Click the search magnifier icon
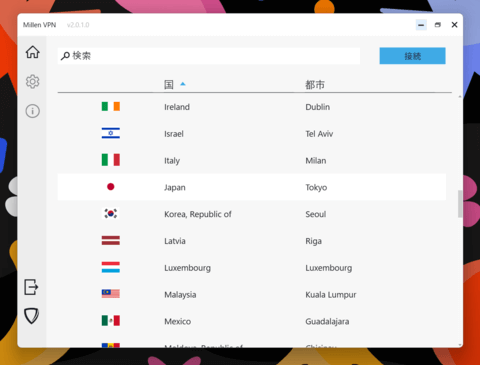 [65, 56]
